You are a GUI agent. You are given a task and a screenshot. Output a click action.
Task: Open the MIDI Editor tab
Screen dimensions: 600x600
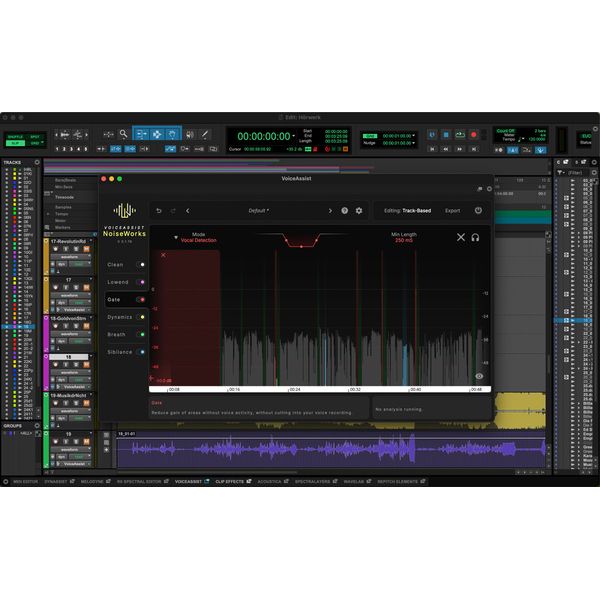pos(25,481)
